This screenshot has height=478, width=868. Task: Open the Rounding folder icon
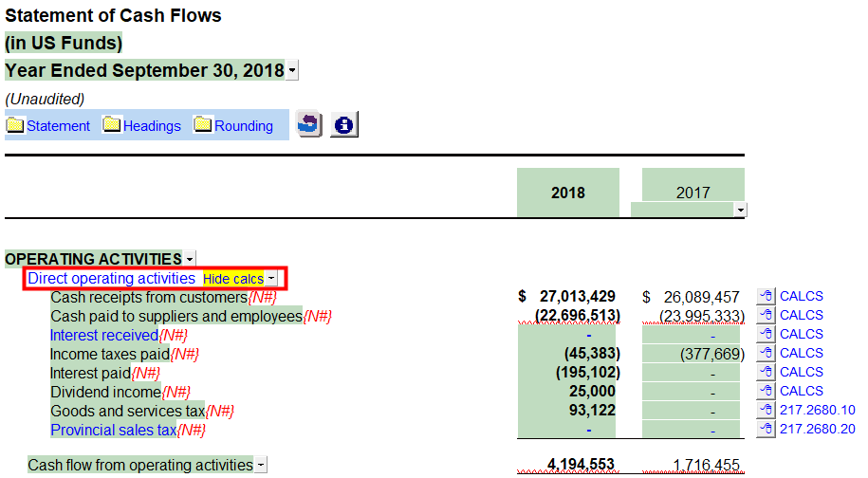(x=203, y=125)
